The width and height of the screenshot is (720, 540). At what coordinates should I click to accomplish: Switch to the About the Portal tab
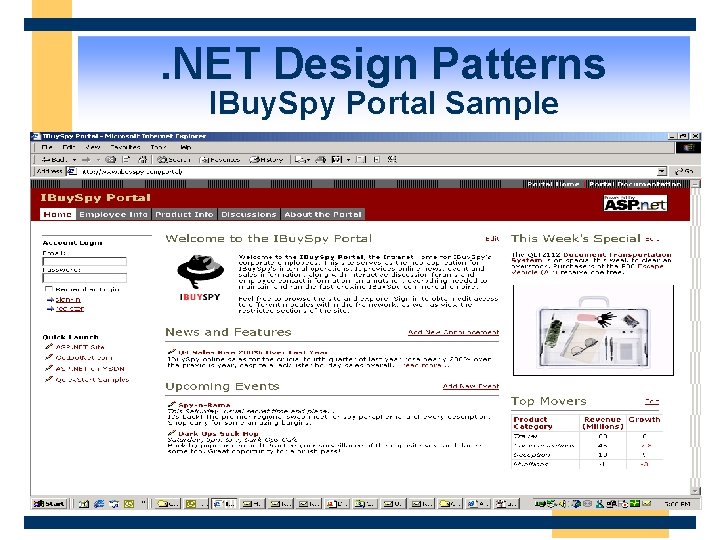click(323, 214)
